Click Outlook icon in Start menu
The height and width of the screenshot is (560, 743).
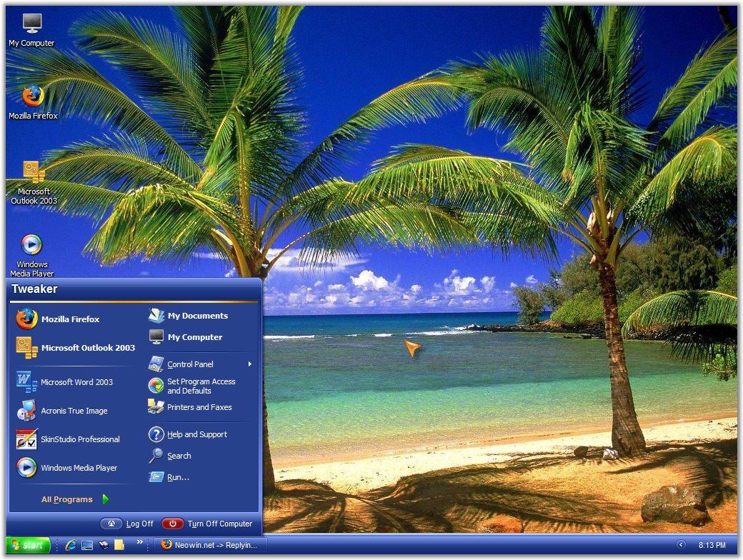(26, 348)
